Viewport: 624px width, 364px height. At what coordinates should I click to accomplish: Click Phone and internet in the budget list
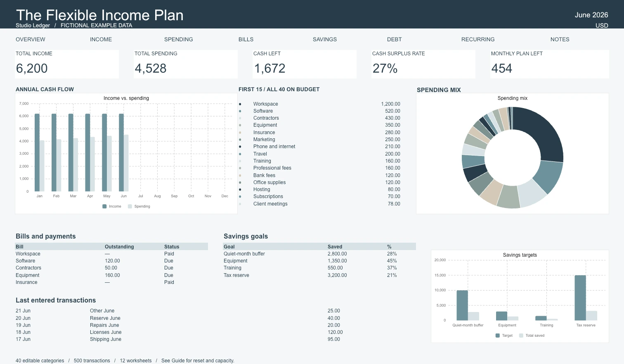coord(274,147)
